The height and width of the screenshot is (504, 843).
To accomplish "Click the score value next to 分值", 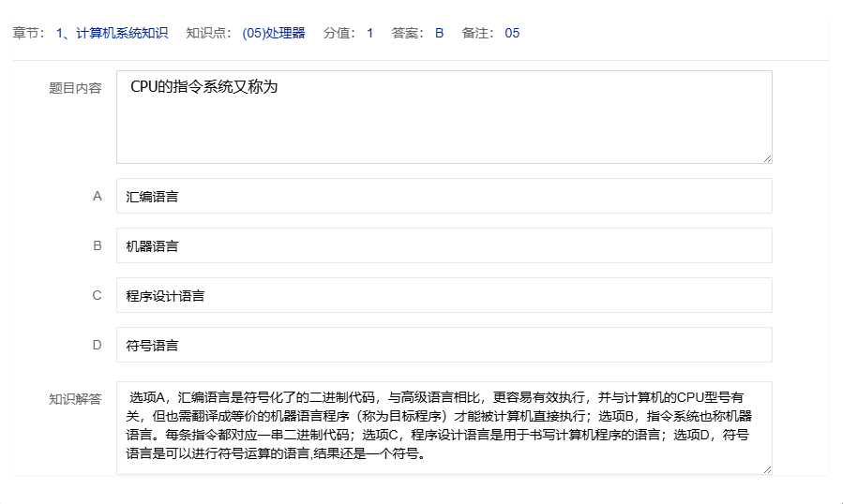I will pos(369,33).
